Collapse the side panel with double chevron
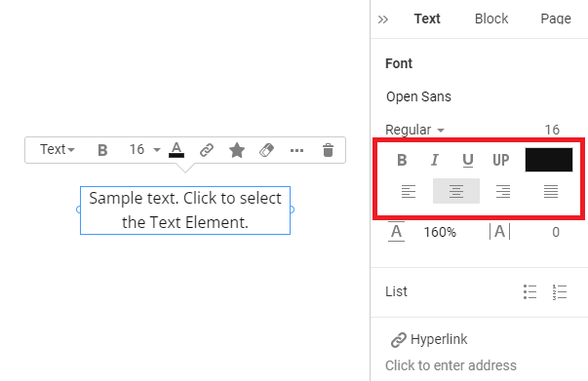Image resolution: width=588 pixels, height=381 pixels. coord(383,19)
